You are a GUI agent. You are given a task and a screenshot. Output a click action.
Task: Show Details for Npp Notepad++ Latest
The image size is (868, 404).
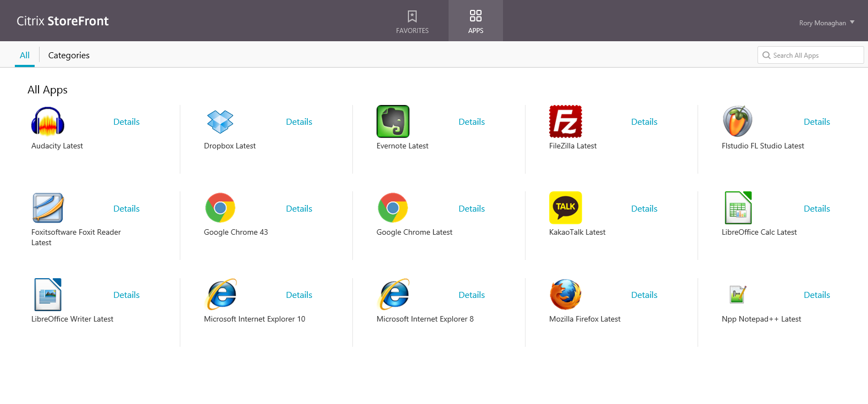click(817, 295)
